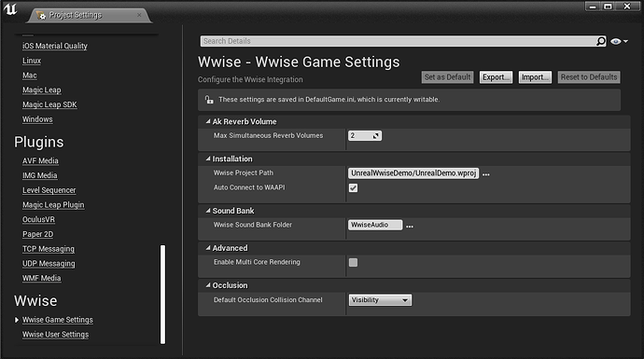This screenshot has width=644, height=359.
Task: Click the arrow marker beside Wwise Game Settings
Action: click(17, 320)
